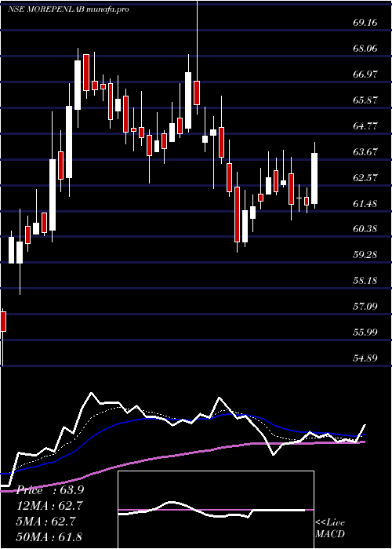392x549 pixels.
Task: Click the 63.67 price axis label
Action: coord(365,151)
